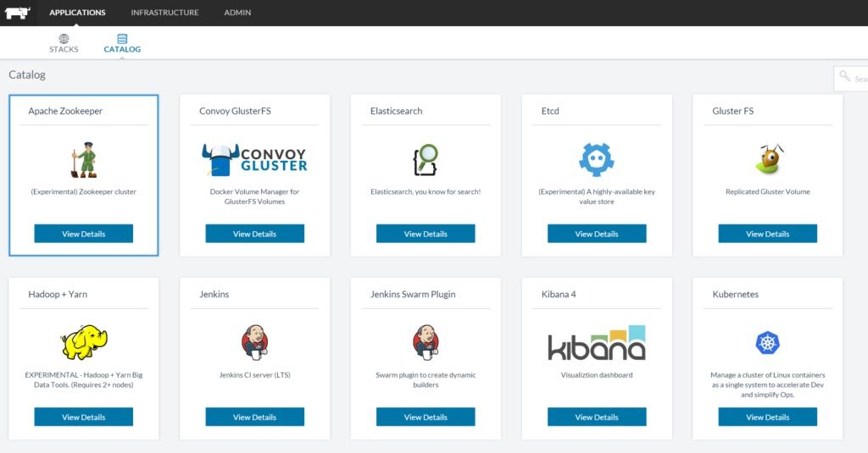Click the Etcd gear logo
This screenshot has width=868, height=453.
(596, 160)
